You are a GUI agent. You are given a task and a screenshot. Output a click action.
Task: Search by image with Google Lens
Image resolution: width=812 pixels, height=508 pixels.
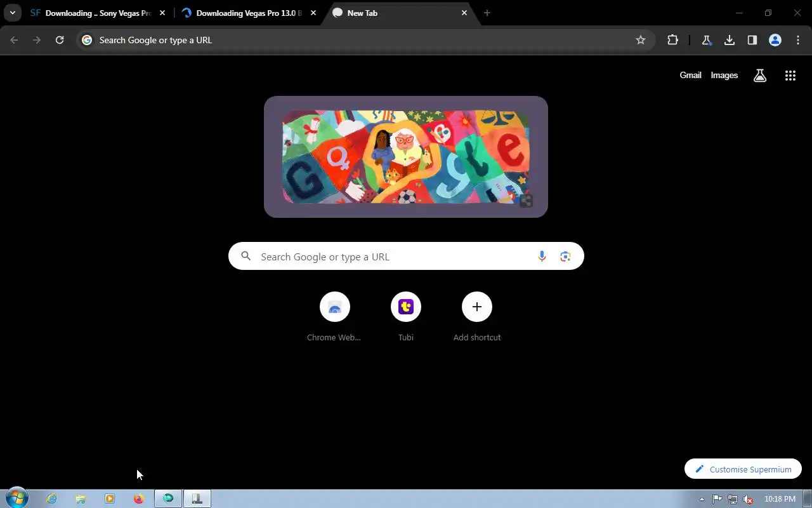coord(565,256)
